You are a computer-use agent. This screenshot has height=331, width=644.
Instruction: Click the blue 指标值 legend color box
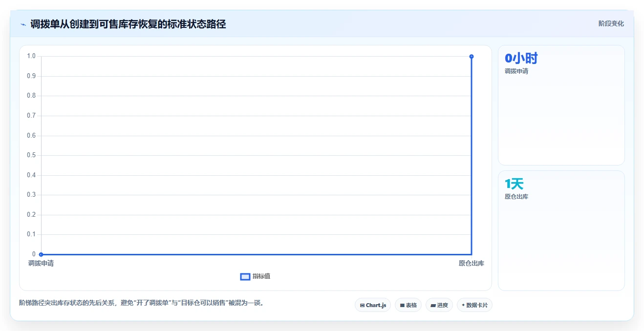point(245,277)
